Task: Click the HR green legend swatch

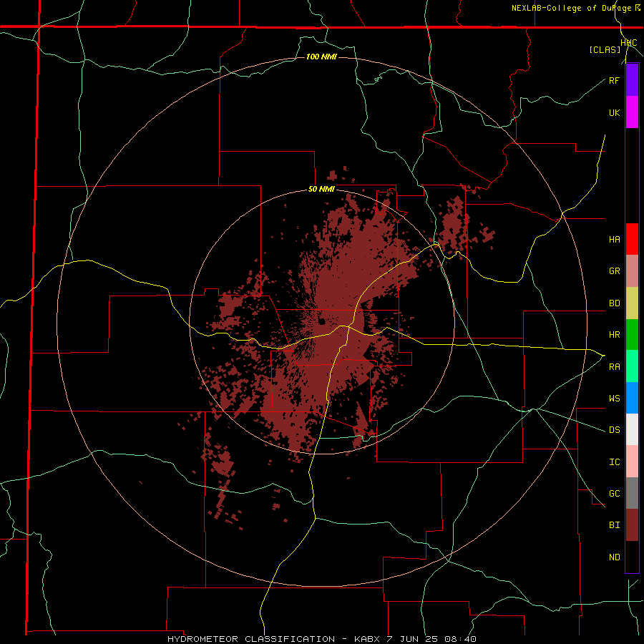Action: (x=632, y=335)
